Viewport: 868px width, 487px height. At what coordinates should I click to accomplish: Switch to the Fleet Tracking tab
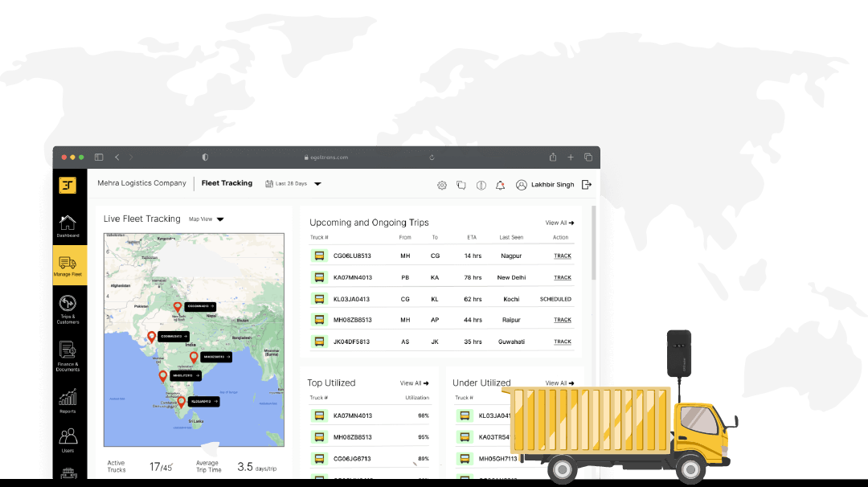(227, 182)
